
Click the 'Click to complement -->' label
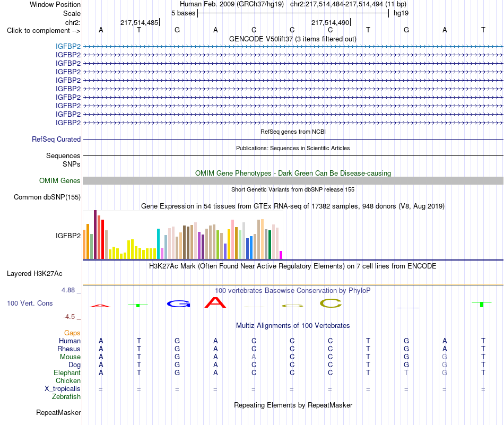pyautogui.click(x=44, y=31)
